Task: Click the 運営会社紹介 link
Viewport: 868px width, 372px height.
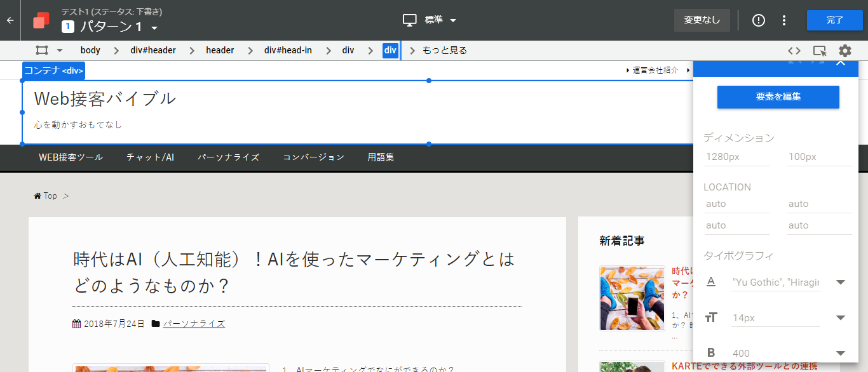Action: click(x=655, y=70)
